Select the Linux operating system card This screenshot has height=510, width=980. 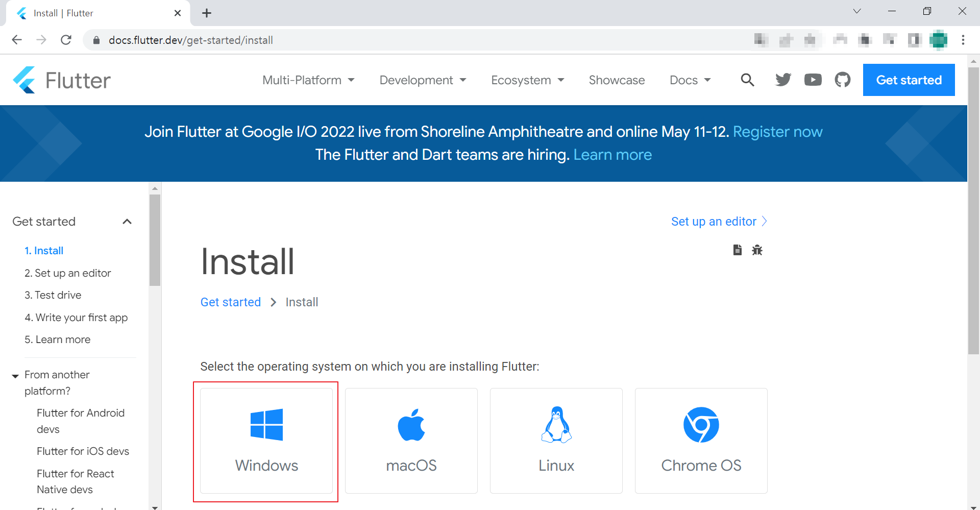(556, 441)
